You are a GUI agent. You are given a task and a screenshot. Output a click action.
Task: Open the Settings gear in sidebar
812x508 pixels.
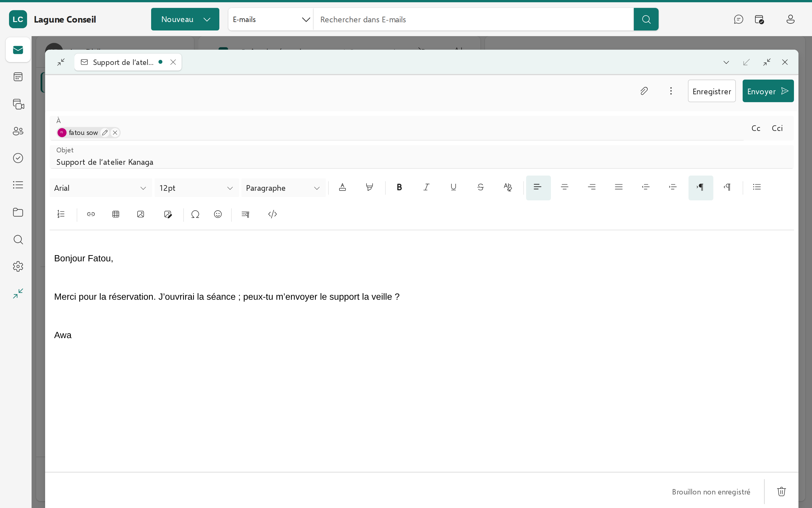[18, 266]
